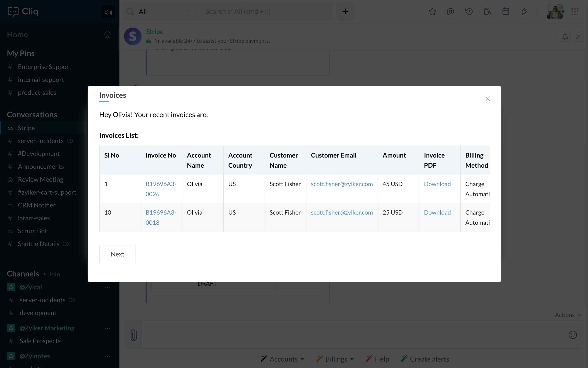
Task: Expand the All search scope dropdown
Action: [x=164, y=12]
